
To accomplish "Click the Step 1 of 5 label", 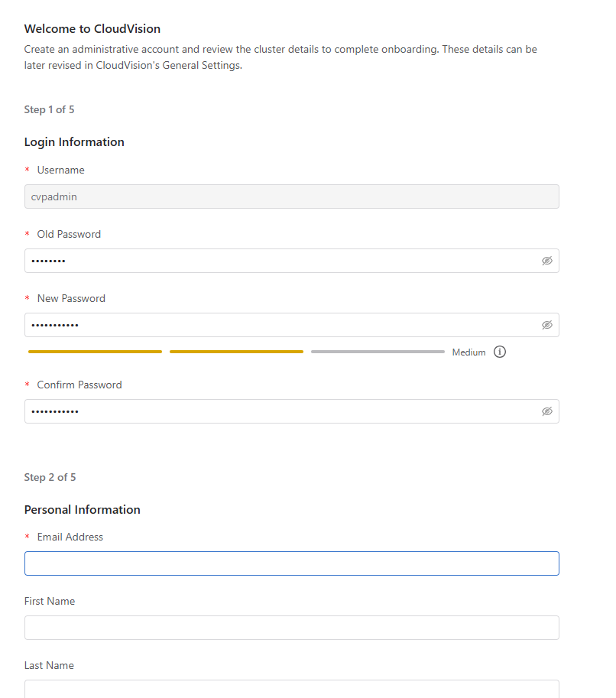I will 49,109.
